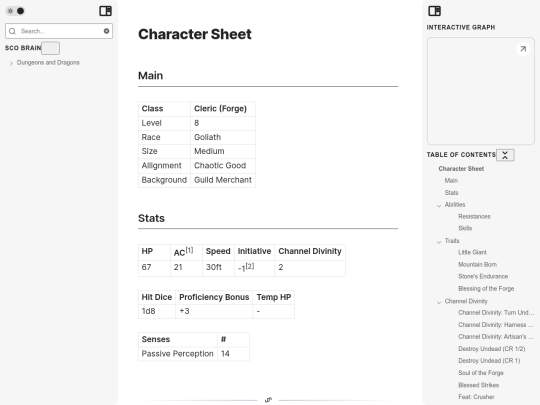Select the Guild Merchant background cell
Viewport: 540px width, 405px height.
[223, 180]
